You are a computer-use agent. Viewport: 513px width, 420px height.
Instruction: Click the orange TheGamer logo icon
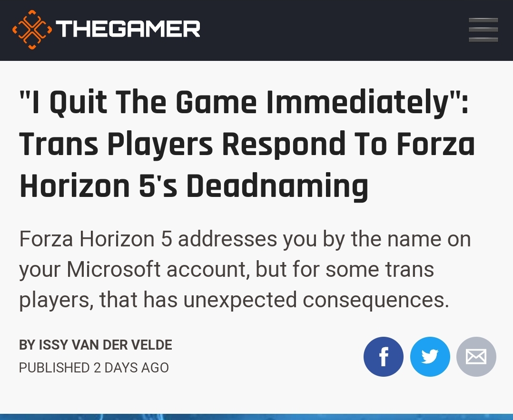coord(32,30)
